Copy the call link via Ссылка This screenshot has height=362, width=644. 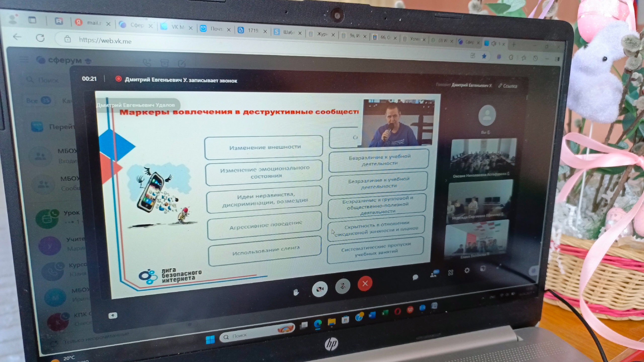[x=508, y=86]
